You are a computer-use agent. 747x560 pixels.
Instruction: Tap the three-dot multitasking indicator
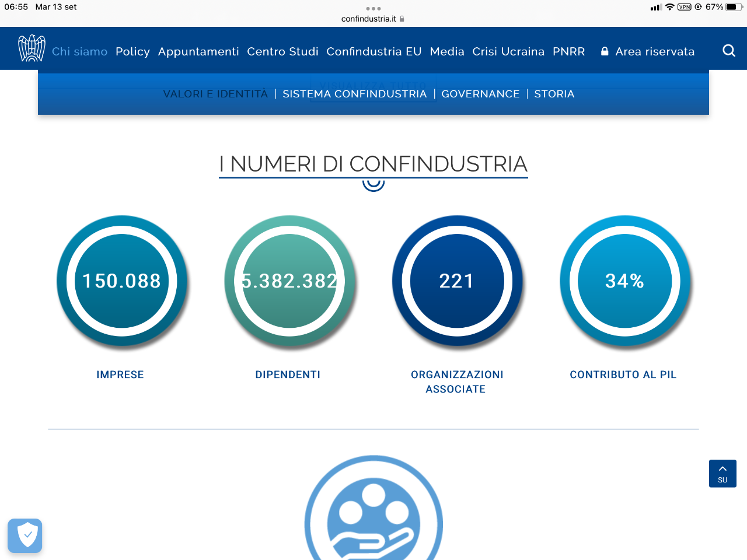373,9
